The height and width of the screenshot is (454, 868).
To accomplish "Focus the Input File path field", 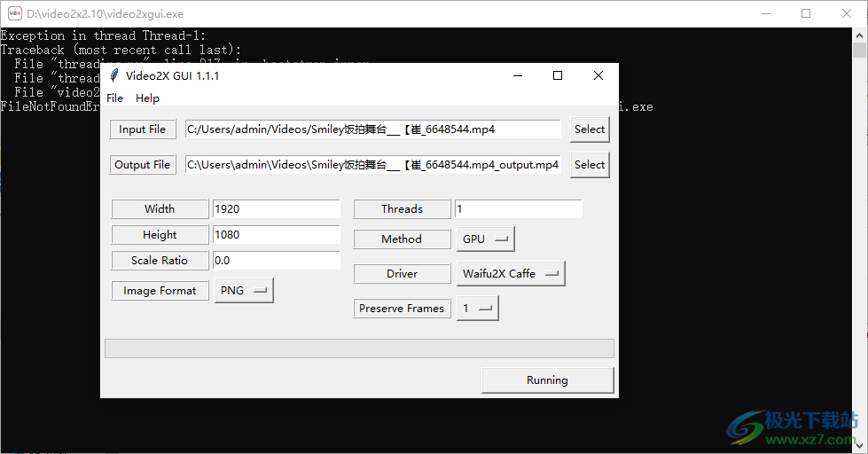I will [x=372, y=129].
